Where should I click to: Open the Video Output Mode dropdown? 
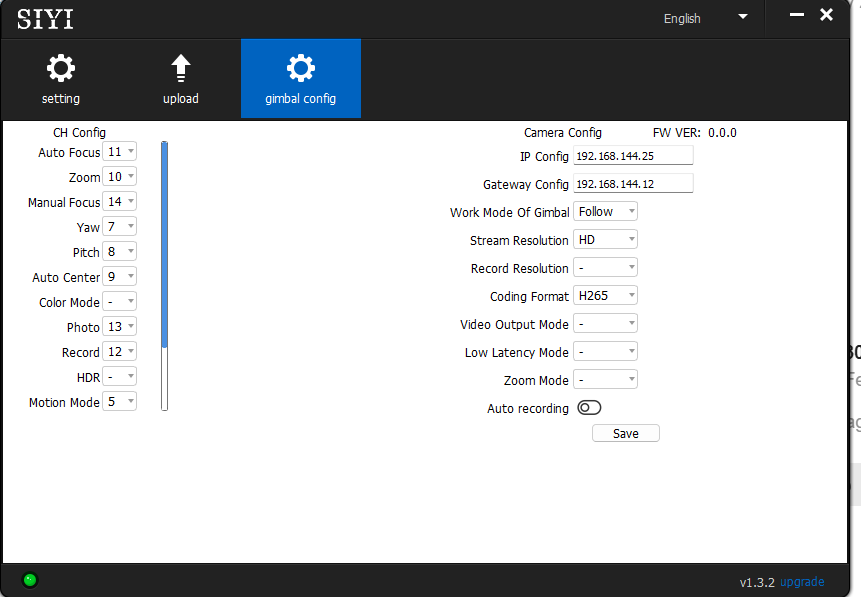(x=605, y=323)
